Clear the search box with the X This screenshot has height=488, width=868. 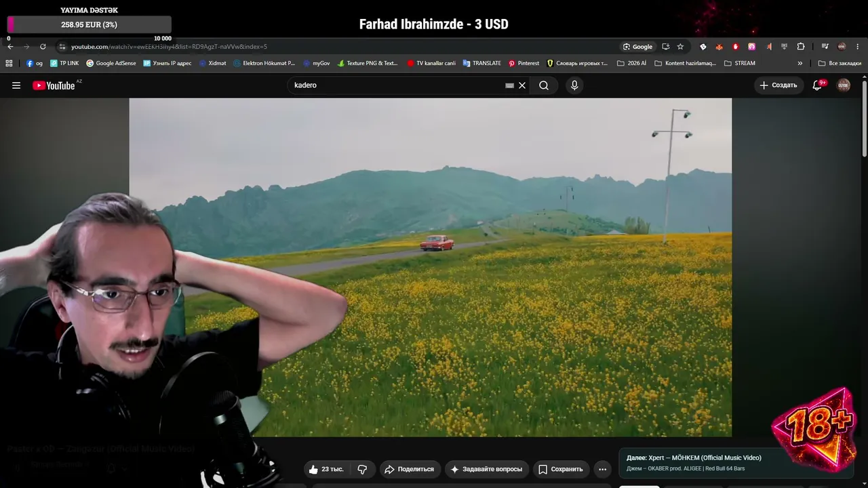[522, 85]
